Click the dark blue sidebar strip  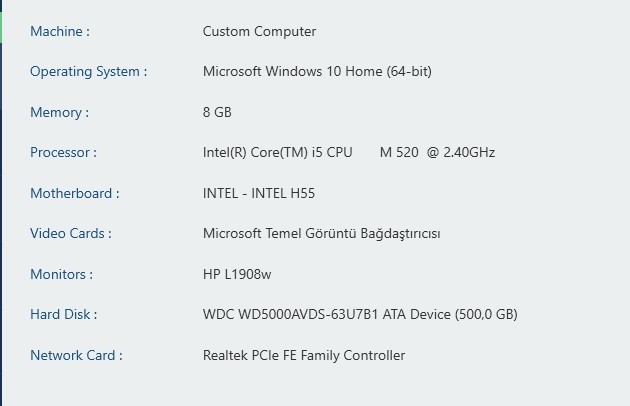tap(2, 220)
